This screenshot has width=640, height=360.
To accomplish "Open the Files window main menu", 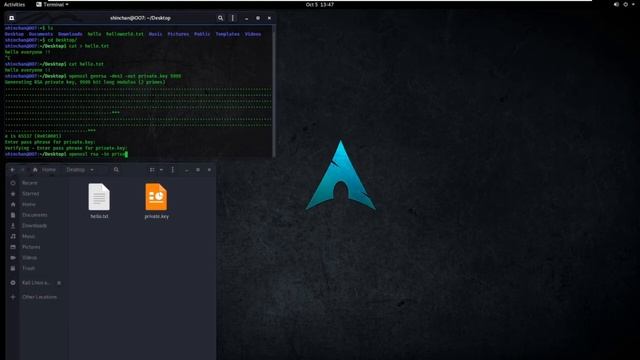I will coord(173,170).
